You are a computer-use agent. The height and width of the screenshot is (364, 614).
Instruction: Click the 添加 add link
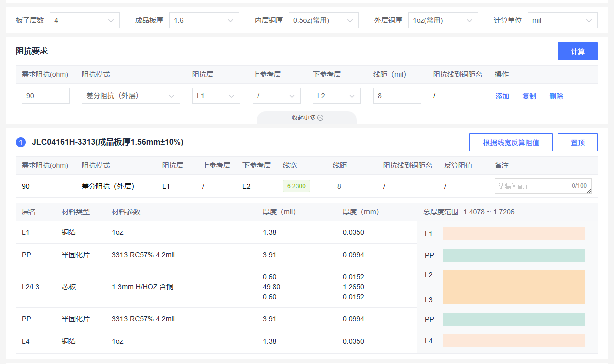pos(502,96)
